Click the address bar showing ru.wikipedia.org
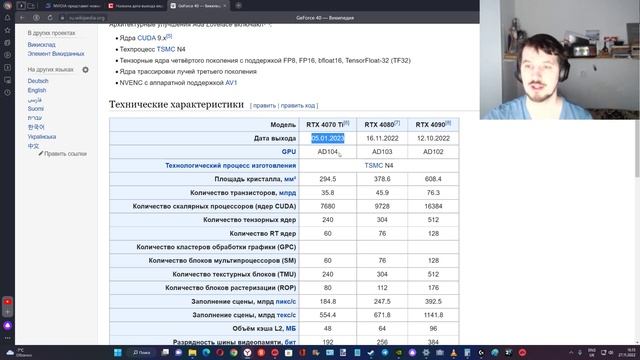 coord(87,18)
